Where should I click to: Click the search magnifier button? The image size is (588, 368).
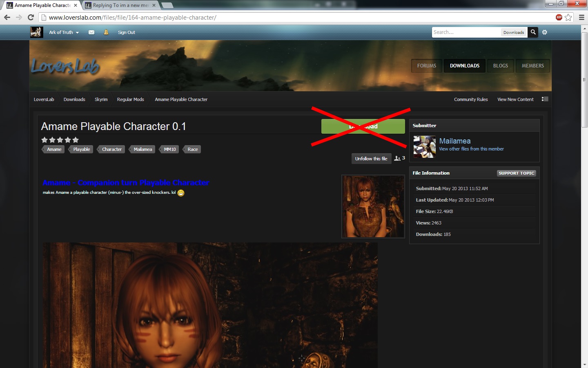(x=533, y=32)
